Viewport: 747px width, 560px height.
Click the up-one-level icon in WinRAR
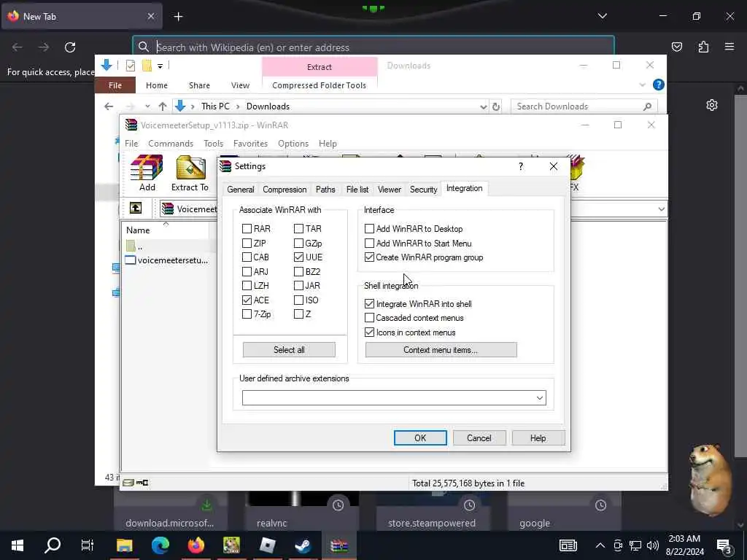click(135, 208)
